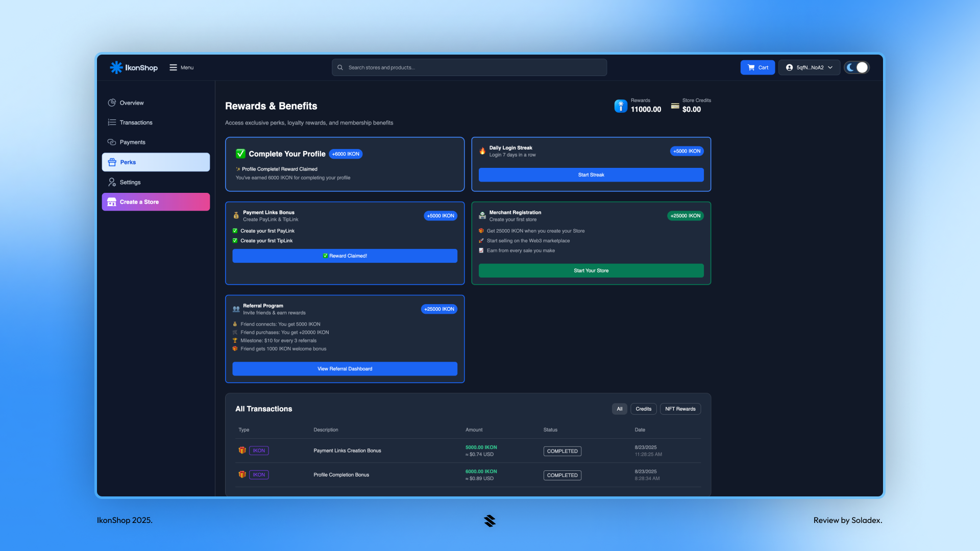Click the merchant icon on Merchant Registration
Viewport: 980px width, 551px height.
(x=482, y=216)
